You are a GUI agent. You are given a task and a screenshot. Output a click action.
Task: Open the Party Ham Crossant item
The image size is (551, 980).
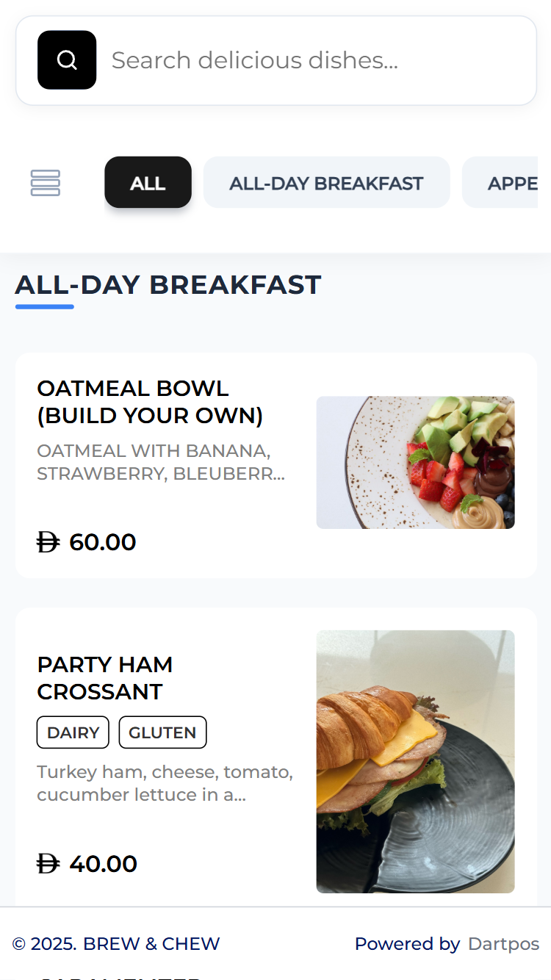[105, 677]
